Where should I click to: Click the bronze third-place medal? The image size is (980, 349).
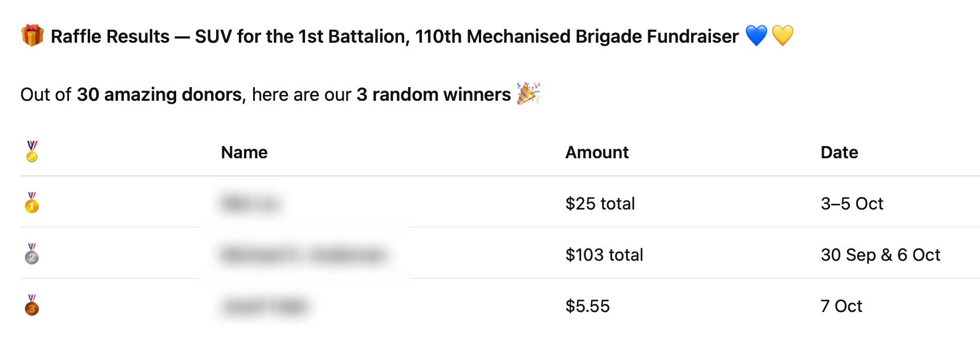[32, 306]
